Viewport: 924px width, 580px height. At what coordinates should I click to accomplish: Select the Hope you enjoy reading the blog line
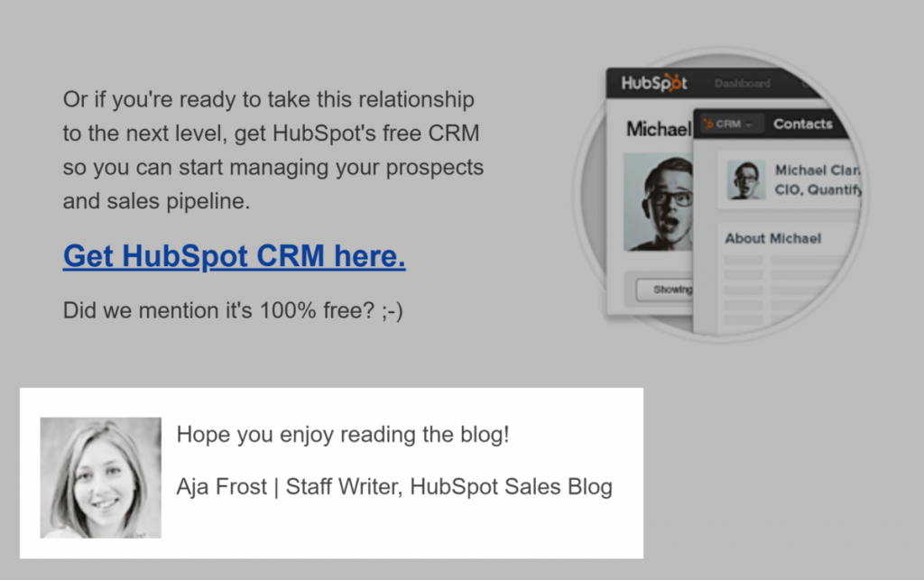[343, 435]
